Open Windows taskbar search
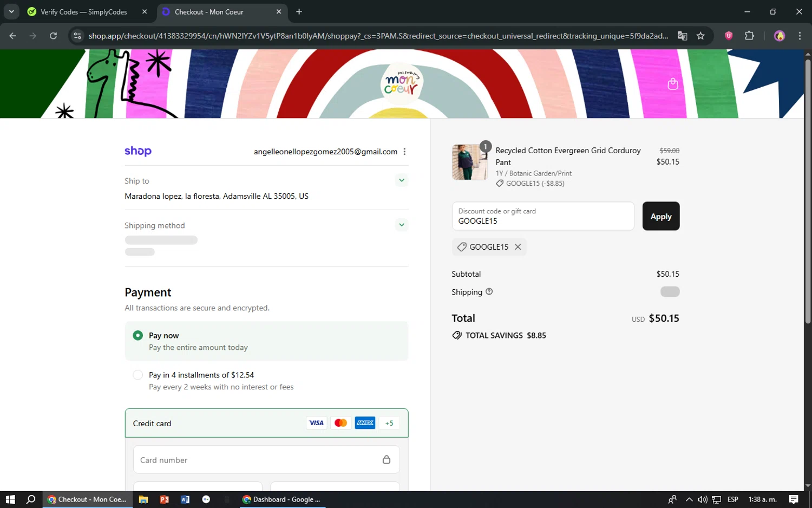 click(31, 499)
